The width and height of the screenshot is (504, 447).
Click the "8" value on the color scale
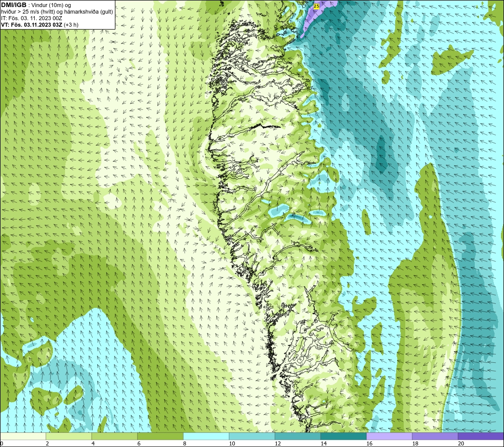(x=185, y=443)
